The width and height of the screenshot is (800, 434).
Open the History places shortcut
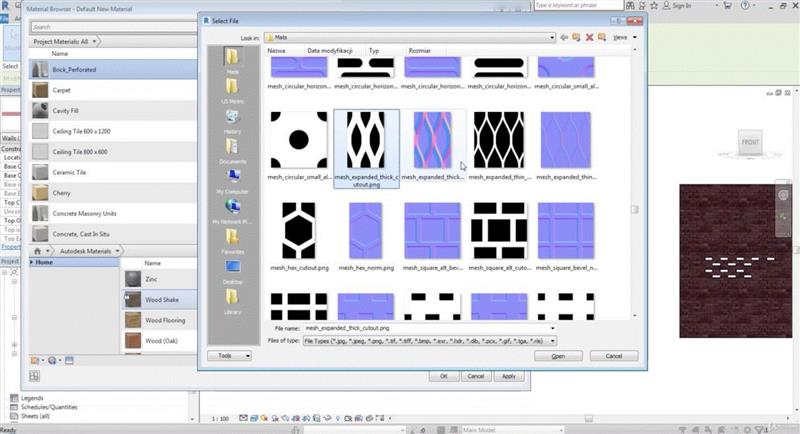(232, 121)
